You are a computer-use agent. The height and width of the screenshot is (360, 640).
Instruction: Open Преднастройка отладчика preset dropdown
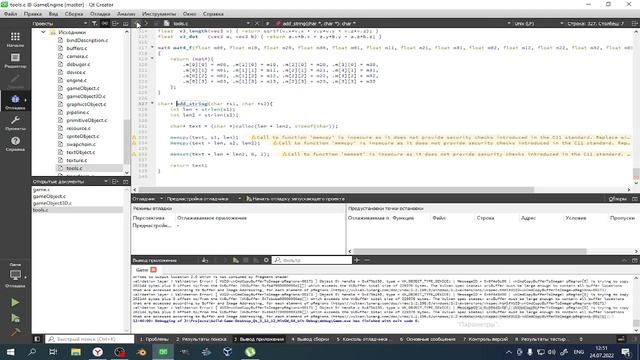204,199
